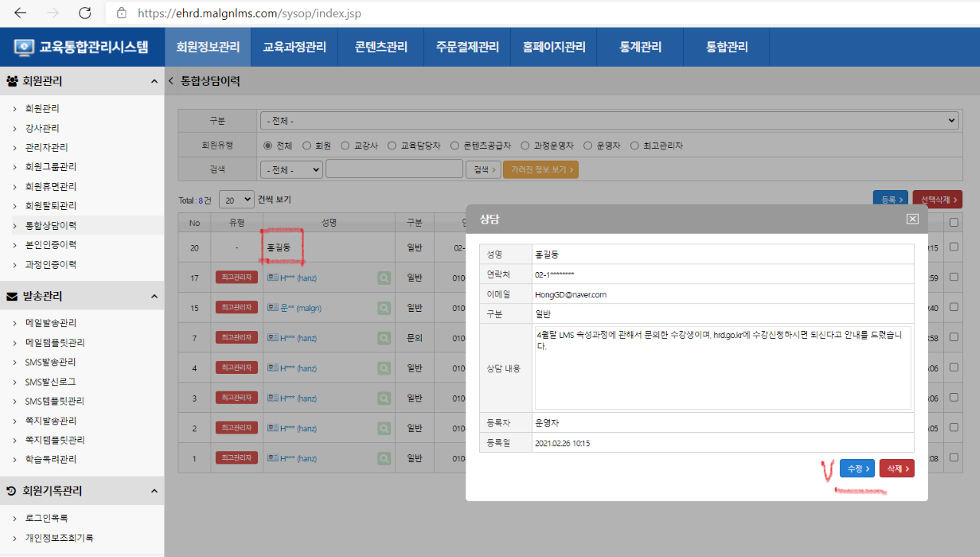
Task: Open the 교육과정관리 top menu
Action: (x=294, y=48)
